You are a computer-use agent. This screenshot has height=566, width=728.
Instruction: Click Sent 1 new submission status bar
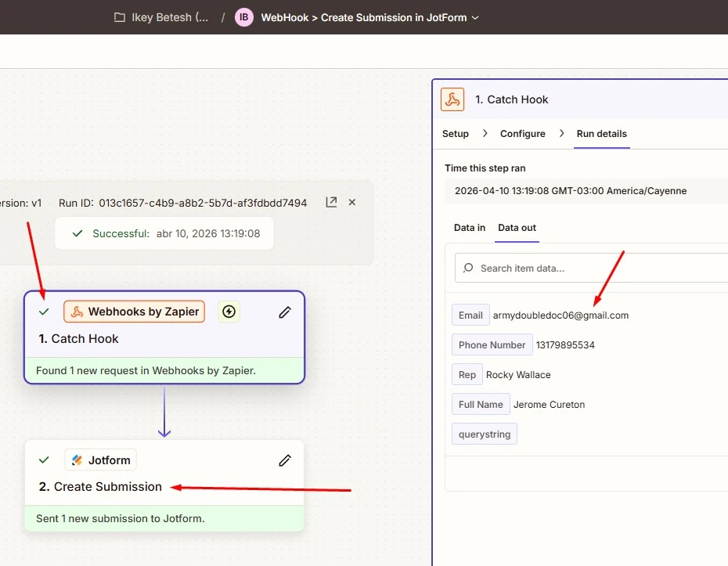164,518
